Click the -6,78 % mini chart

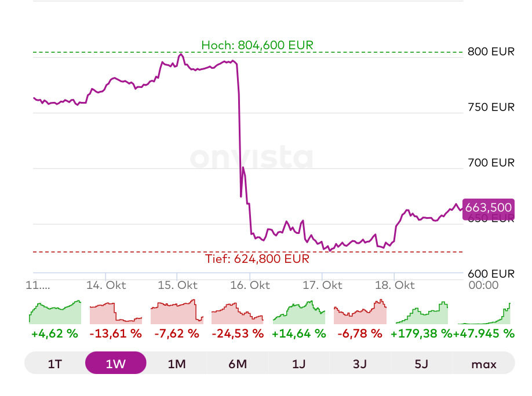coord(360,313)
